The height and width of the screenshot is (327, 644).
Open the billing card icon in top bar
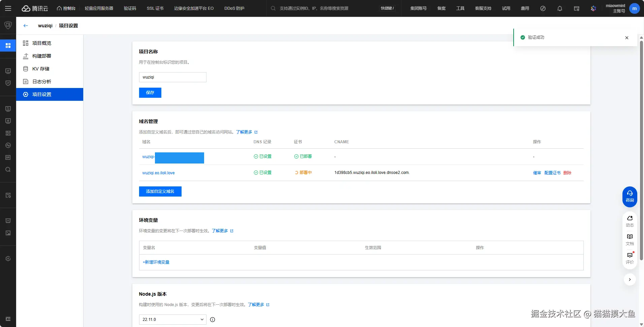pyautogui.click(x=577, y=8)
